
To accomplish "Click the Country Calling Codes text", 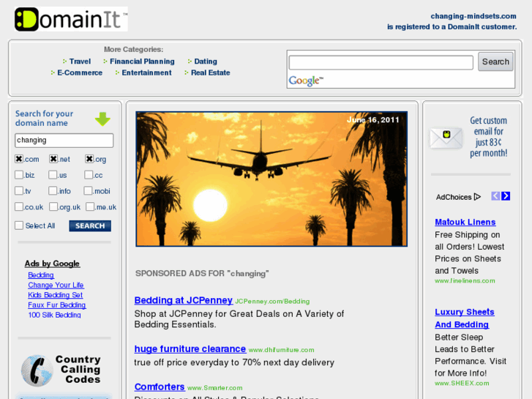I will pyautogui.click(x=78, y=369).
